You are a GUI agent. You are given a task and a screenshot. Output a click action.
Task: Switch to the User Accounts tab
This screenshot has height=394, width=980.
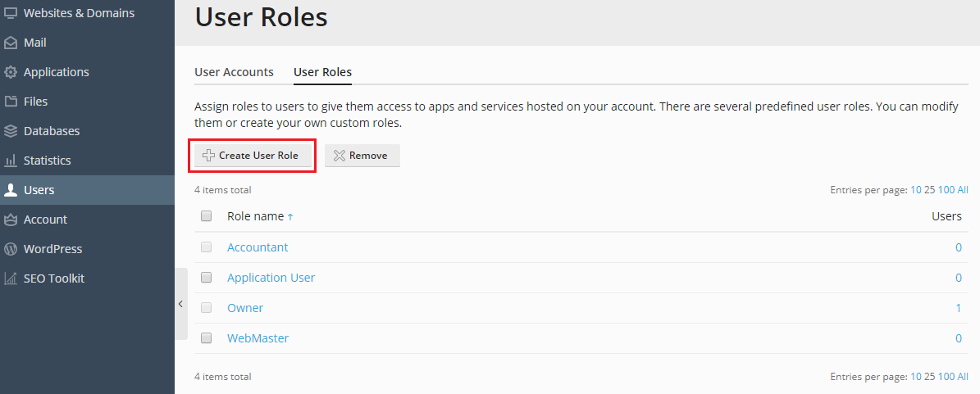coord(234,72)
